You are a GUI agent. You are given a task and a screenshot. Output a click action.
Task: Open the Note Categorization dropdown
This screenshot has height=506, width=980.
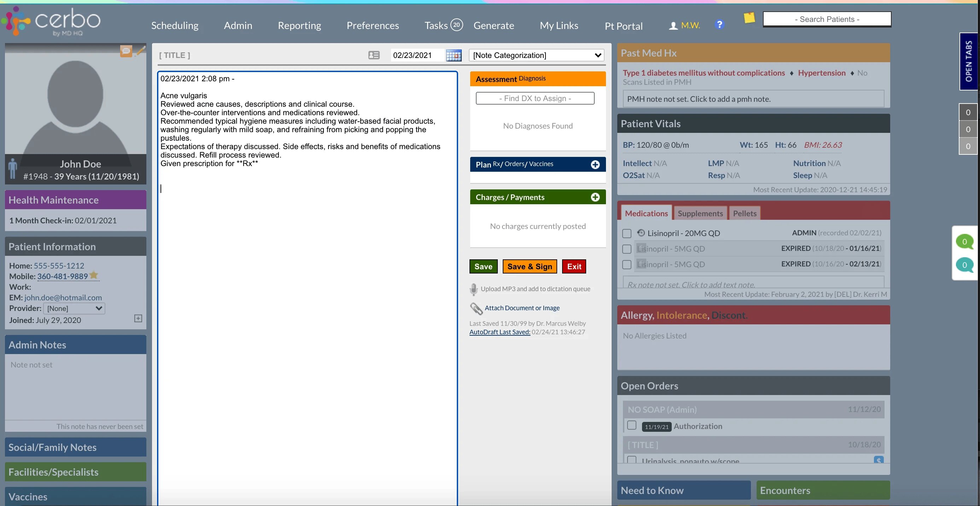pyautogui.click(x=537, y=55)
